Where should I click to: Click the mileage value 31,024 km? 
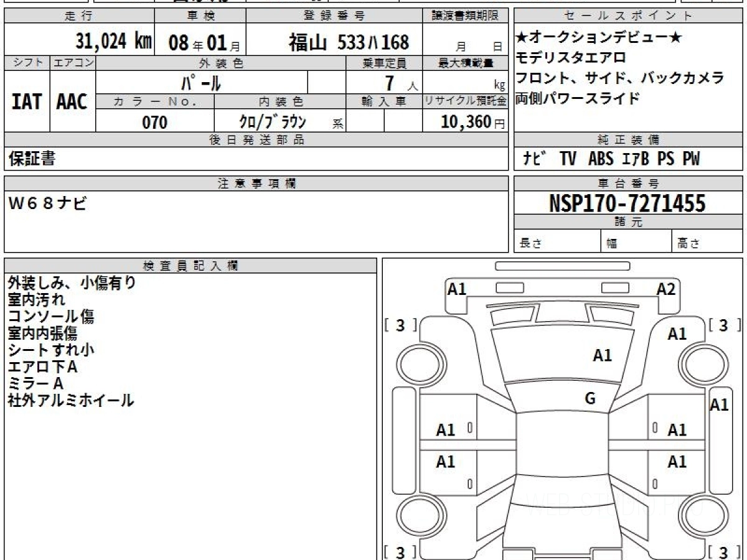114,42
